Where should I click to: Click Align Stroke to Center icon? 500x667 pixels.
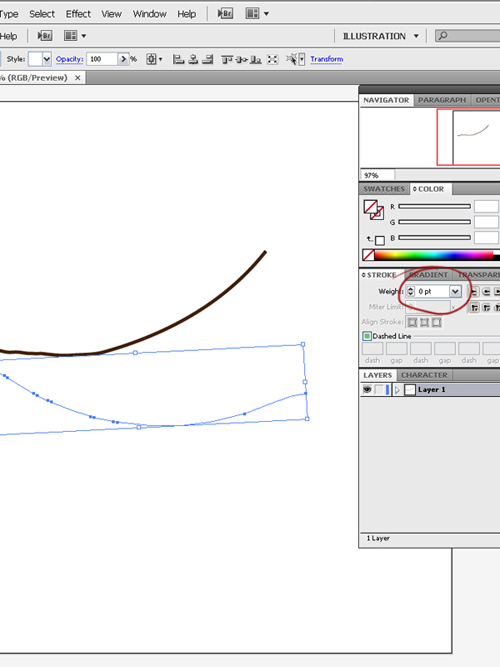412,322
